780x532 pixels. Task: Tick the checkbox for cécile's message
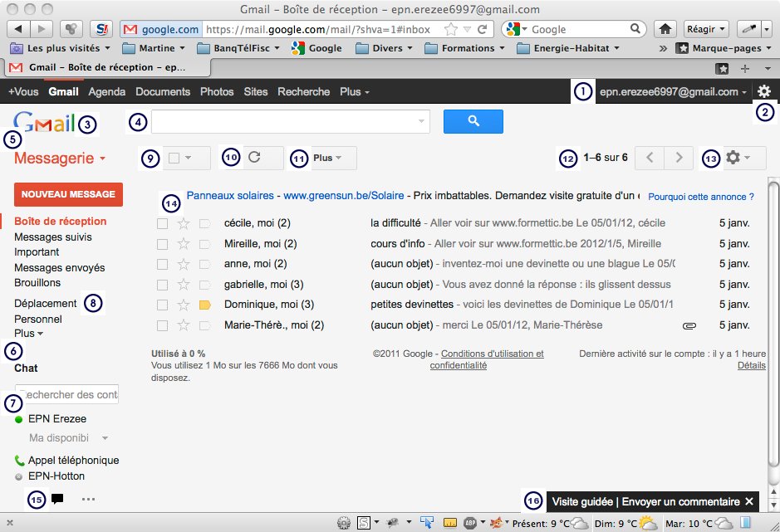162,224
